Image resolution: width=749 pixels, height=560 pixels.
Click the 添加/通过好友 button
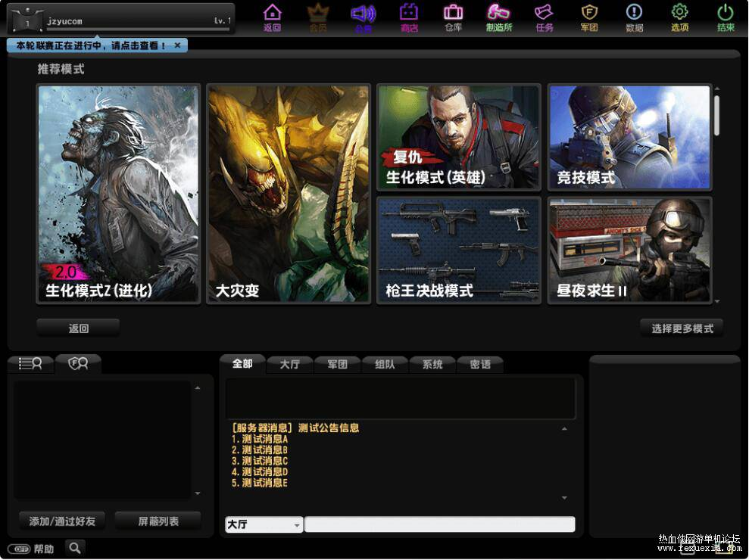pos(62,521)
